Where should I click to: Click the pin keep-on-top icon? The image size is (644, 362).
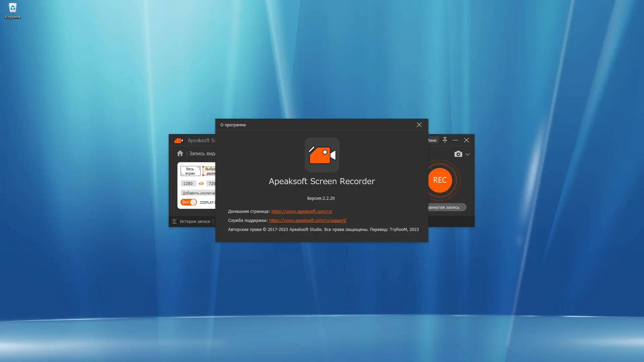pyautogui.click(x=445, y=140)
